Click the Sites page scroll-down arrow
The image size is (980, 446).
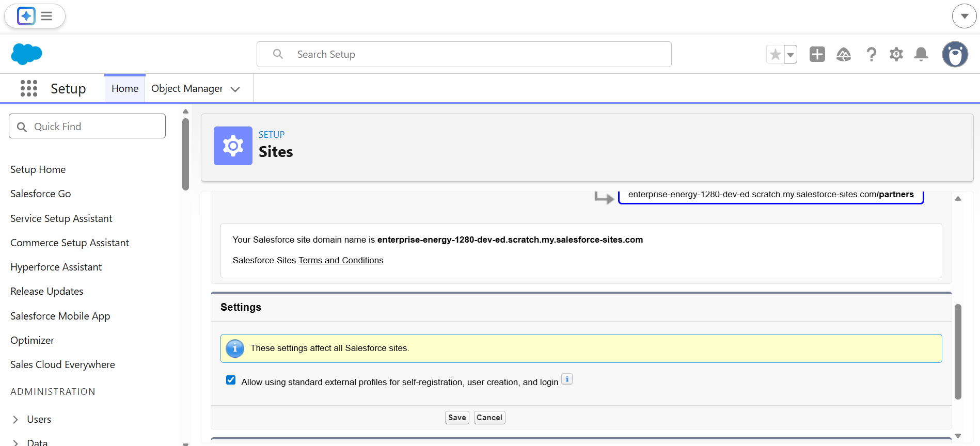(x=958, y=436)
